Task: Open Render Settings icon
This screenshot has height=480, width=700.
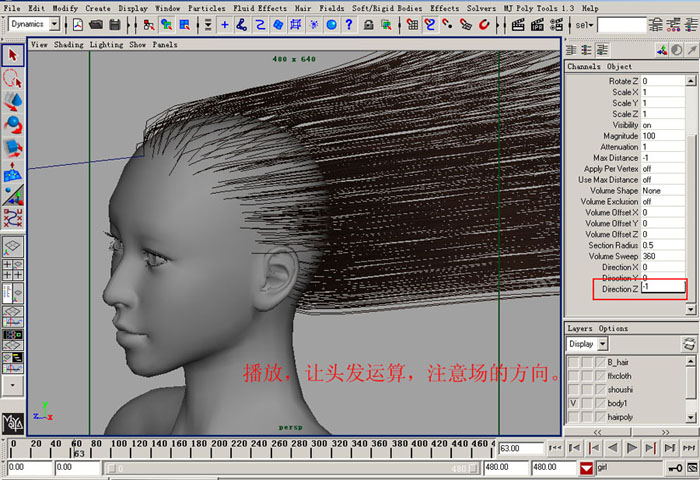Action: pyautogui.click(x=556, y=25)
